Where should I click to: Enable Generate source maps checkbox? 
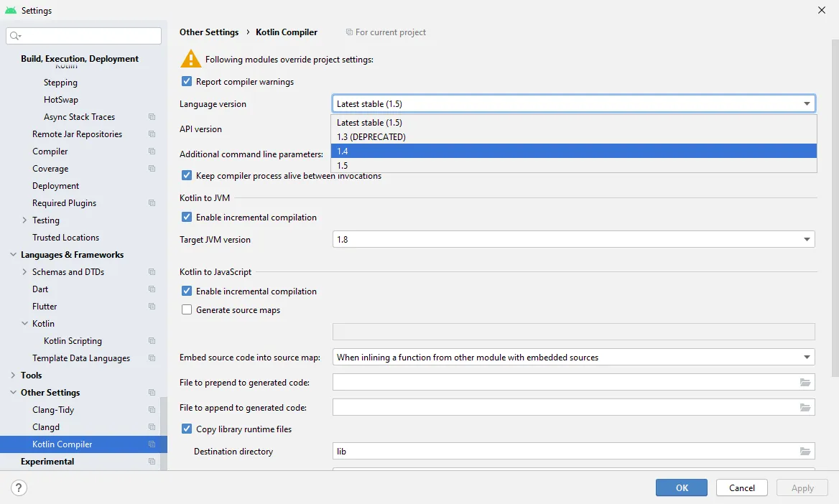click(187, 310)
